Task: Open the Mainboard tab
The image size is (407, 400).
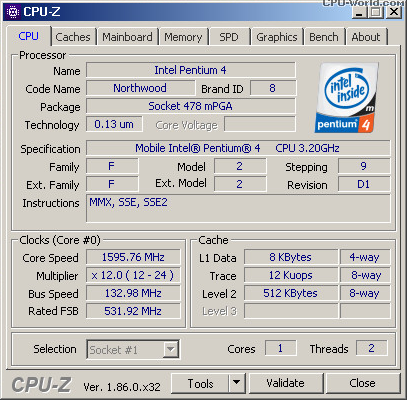Action: 127,37
